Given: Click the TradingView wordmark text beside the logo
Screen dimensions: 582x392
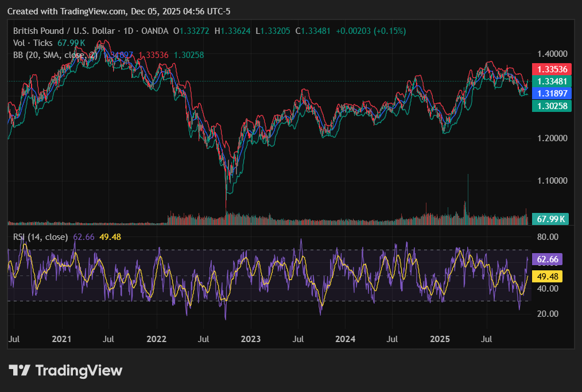Looking at the screenshot, I should click(79, 371).
